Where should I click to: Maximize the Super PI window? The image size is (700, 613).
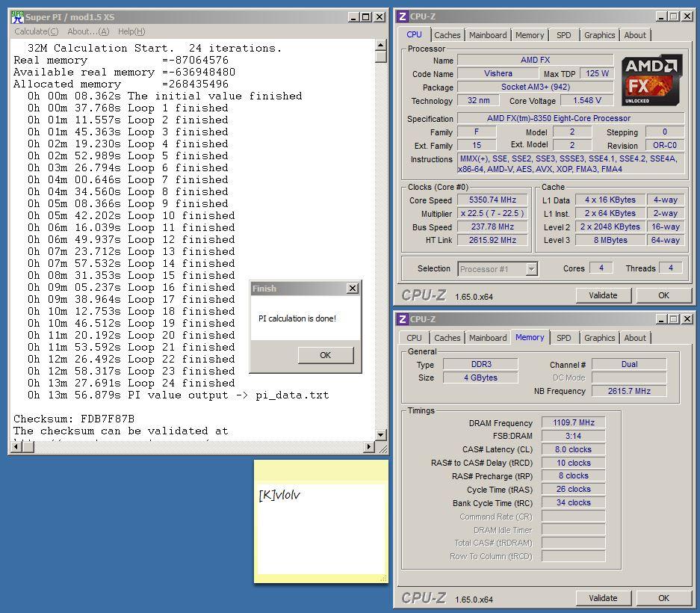click(365, 17)
